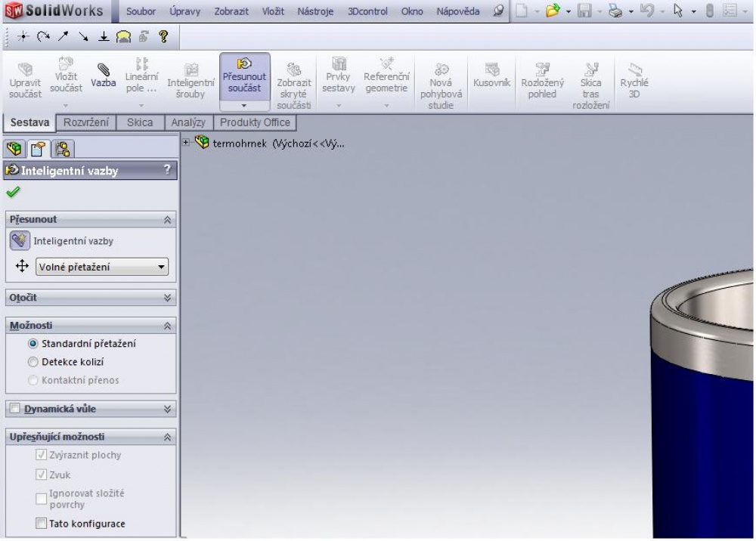The width and height of the screenshot is (756, 541).
Task: Click the Rychlé 3D tool
Action: click(634, 80)
